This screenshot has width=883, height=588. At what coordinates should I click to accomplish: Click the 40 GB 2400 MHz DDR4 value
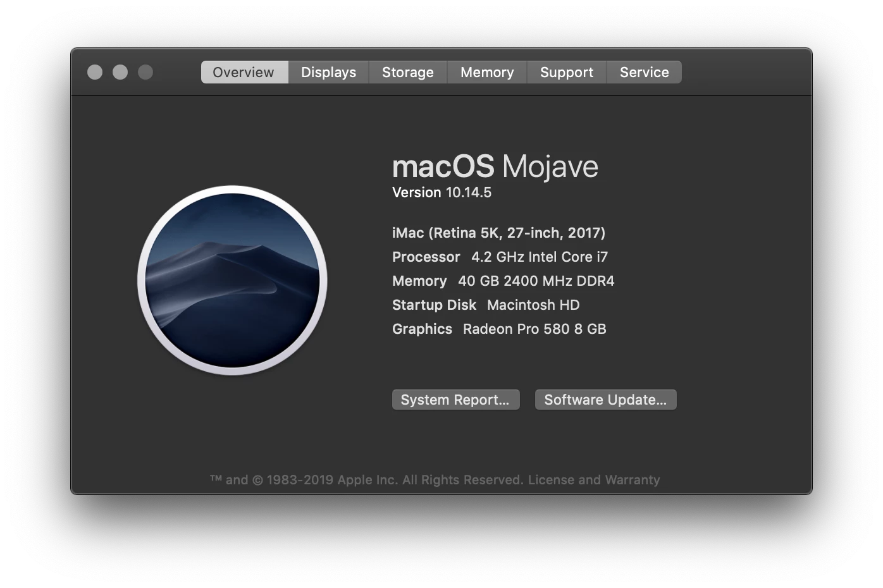pos(536,281)
